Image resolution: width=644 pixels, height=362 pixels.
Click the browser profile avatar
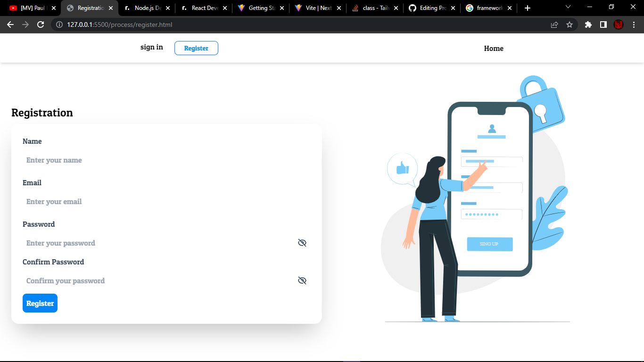pyautogui.click(x=619, y=25)
